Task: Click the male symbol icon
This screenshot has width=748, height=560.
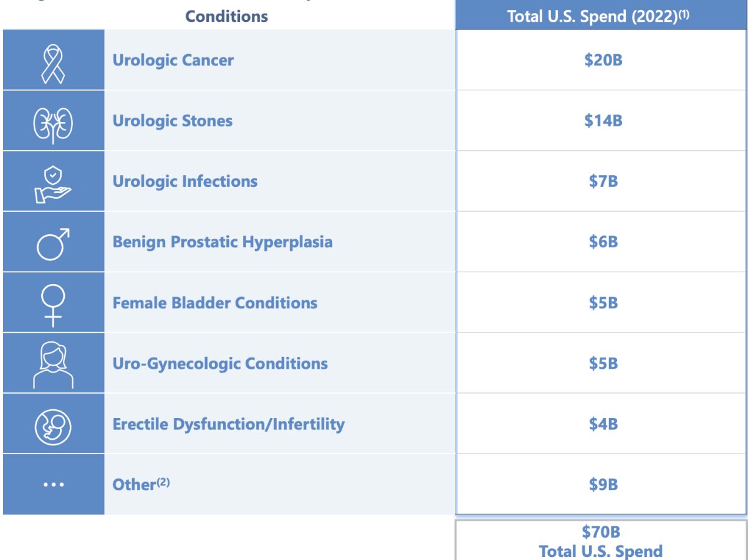Action: 53,244
